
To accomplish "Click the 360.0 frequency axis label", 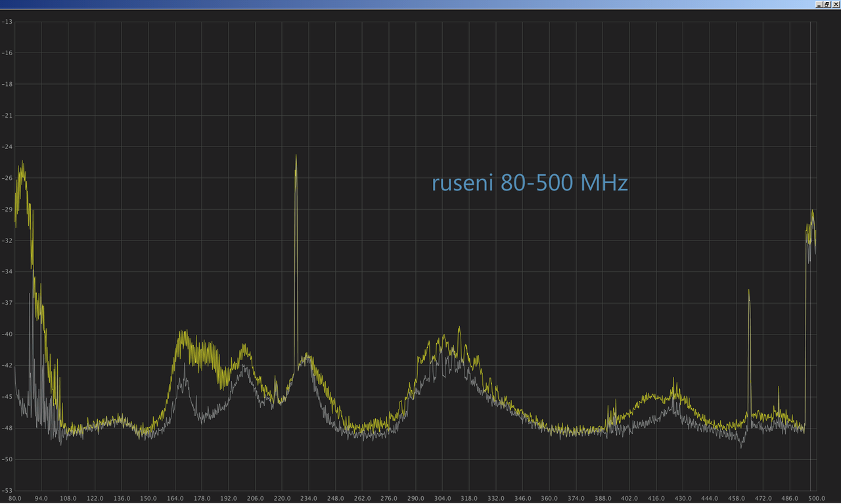I will pyautogui.click(x=549, y=498).
